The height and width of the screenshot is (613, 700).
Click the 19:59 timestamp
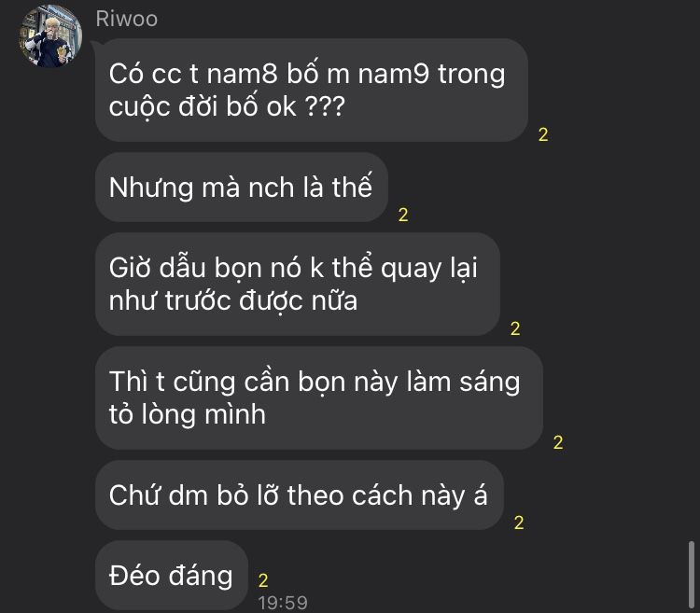coord(283,603)
